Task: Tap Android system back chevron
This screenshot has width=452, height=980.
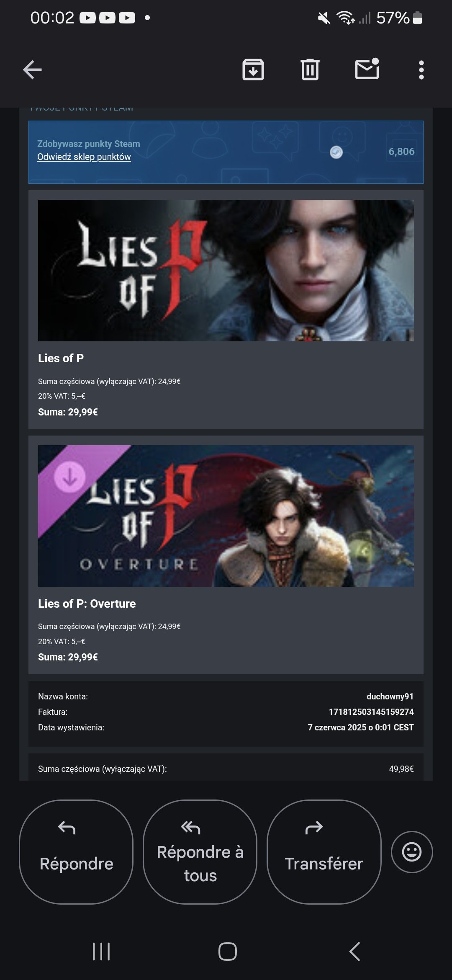Action: point(354,952)
